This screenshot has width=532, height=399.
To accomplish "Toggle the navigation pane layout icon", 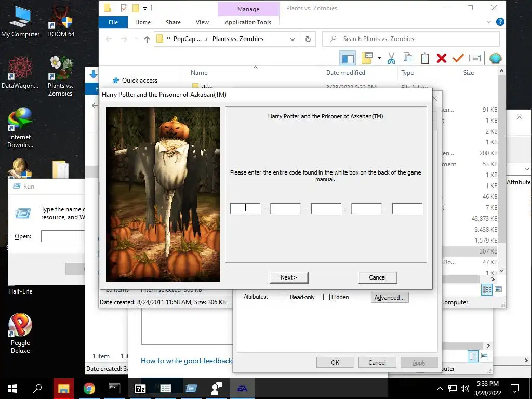I will click(x=348, y=58).
